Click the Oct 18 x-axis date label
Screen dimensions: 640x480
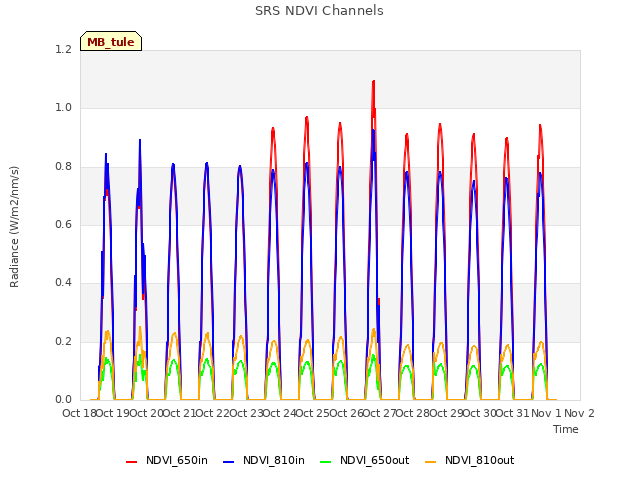click(x=79, y=413)
